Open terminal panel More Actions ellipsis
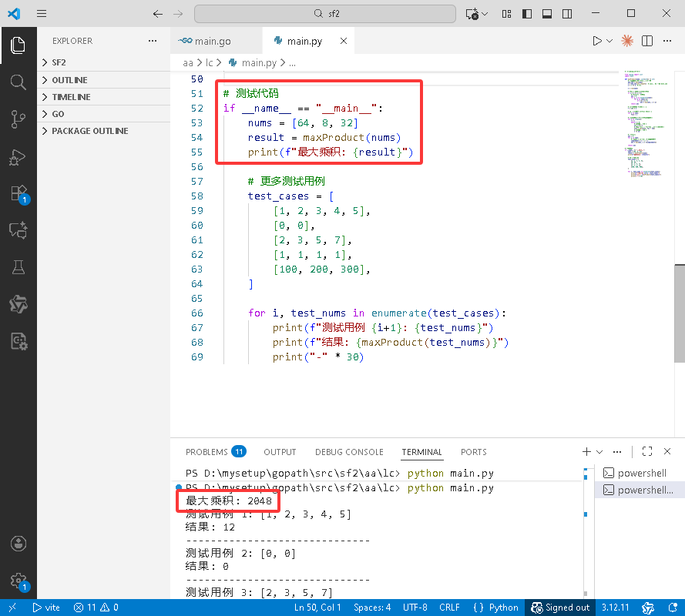The image size is (685, 616). coord(617,451)
